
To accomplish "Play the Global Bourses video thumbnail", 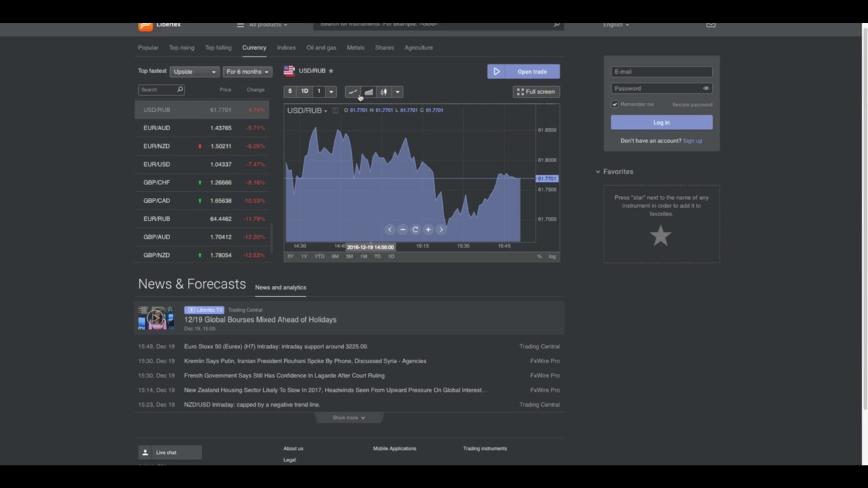I will [x=156, y=318].
